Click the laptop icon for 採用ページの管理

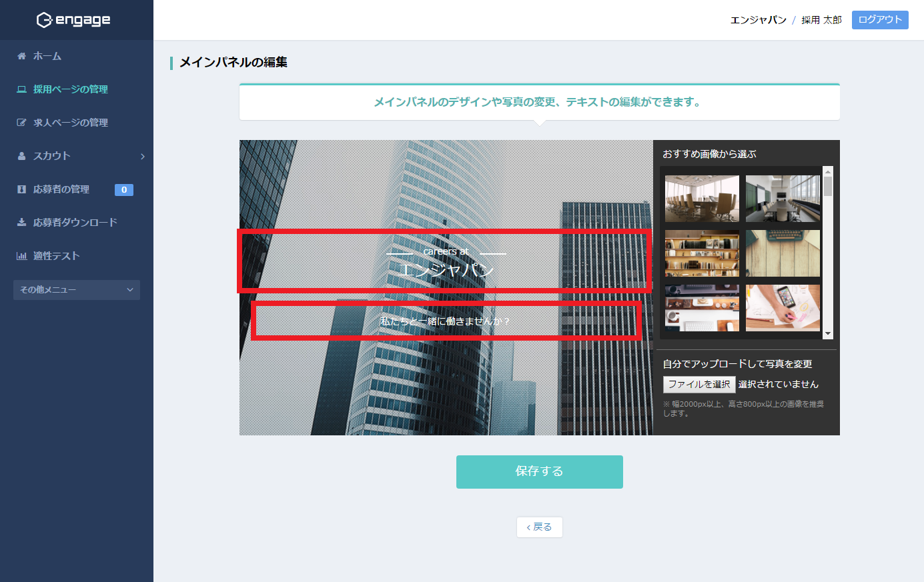pos(21,89)
